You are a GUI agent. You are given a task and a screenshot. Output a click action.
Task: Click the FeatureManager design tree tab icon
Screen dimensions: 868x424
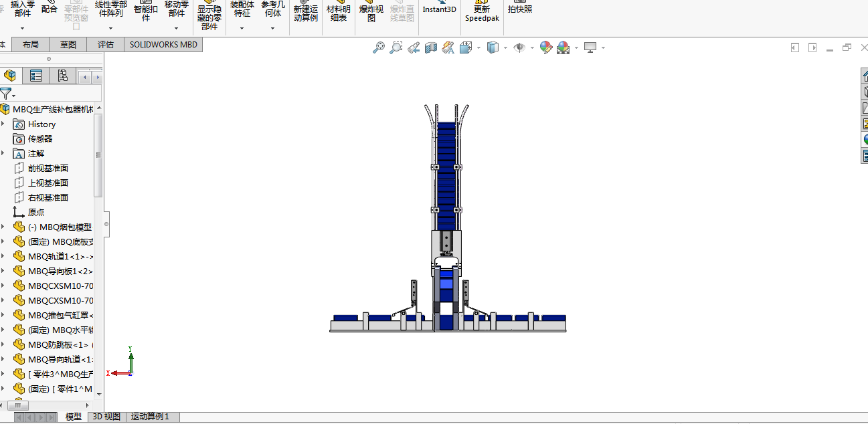coord(10,76)
